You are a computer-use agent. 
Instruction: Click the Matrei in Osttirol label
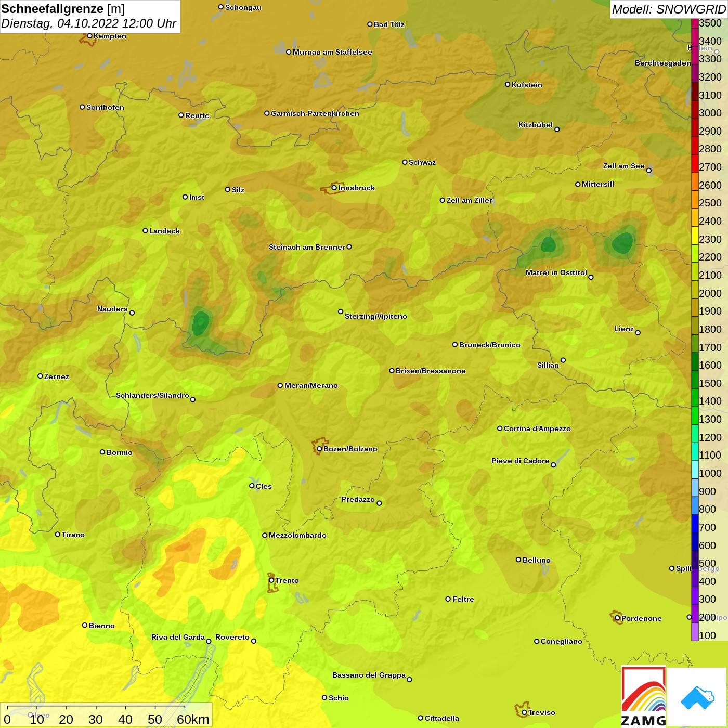pyautogui.click(x=556, y=272)
